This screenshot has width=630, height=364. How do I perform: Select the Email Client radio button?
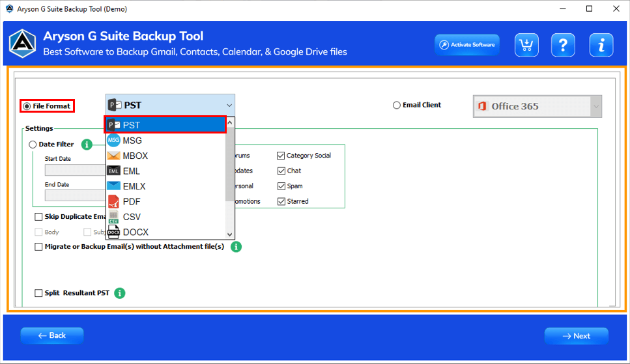point(397,105)
